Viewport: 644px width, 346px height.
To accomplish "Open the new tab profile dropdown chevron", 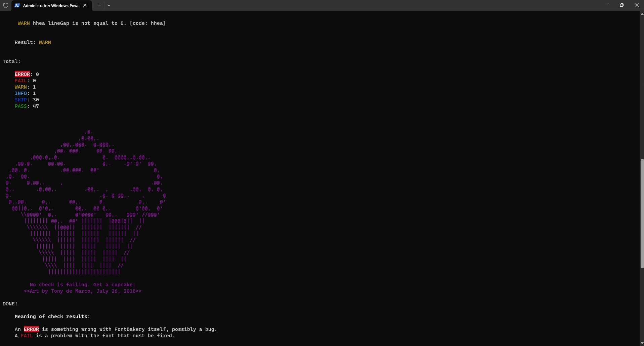I will [109, 5].
